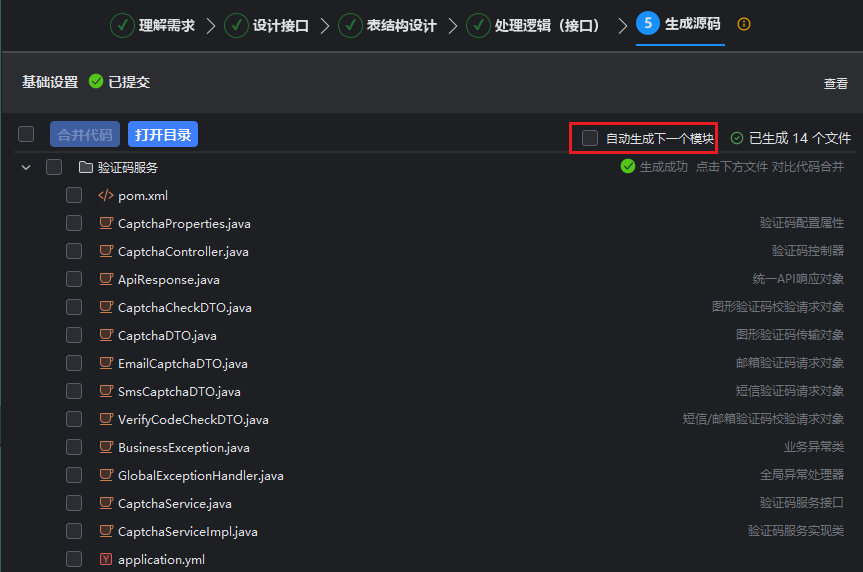Select the checkbox for CaptchaServiceImpl.java
This screenshot has height=572, width=863.
point(74,532)
